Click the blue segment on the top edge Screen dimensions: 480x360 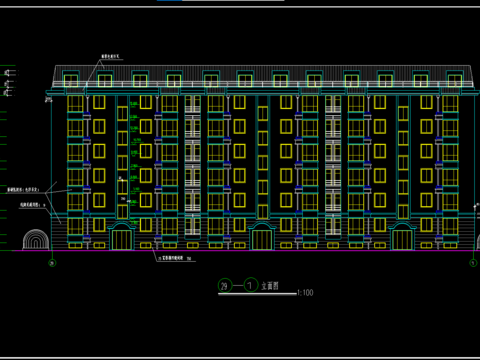click(169, 0)
